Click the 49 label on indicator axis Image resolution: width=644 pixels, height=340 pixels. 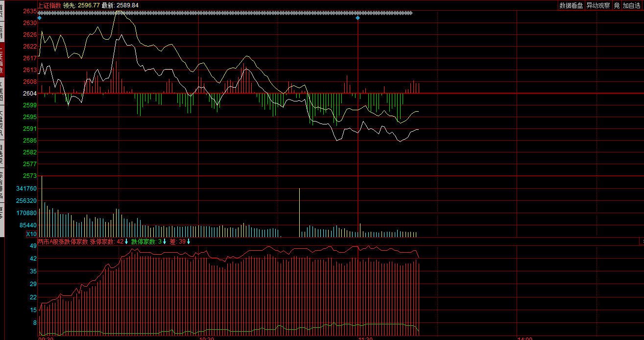point(33,245)
